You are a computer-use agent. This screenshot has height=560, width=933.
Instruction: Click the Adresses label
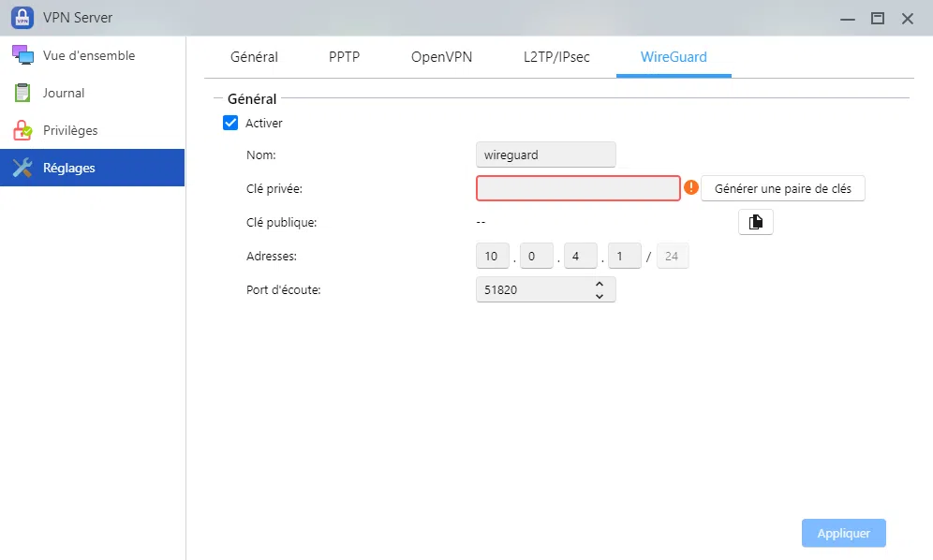pos(272,257)
